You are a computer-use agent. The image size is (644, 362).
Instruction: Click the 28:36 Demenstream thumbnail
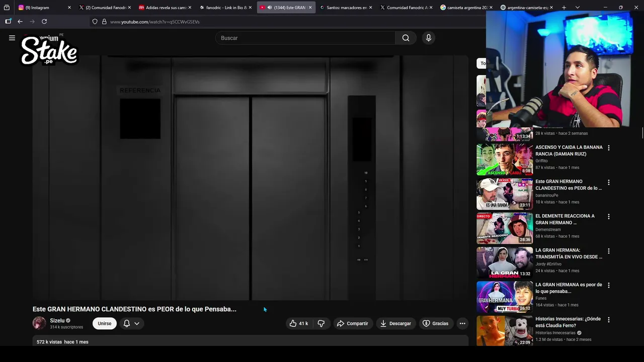point(505,228)
